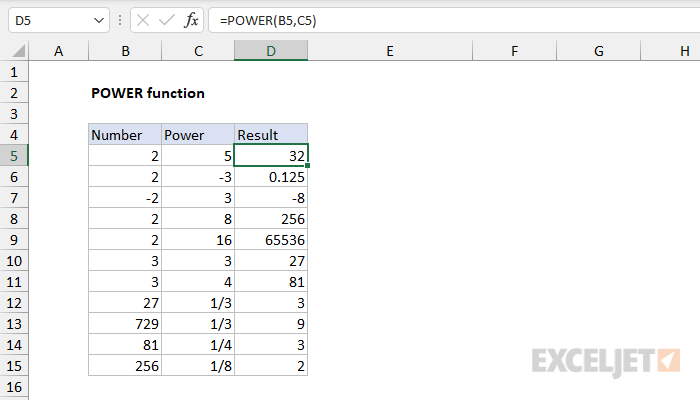Select row 6 header
The image size is (700, 400).
click(14, 177)
